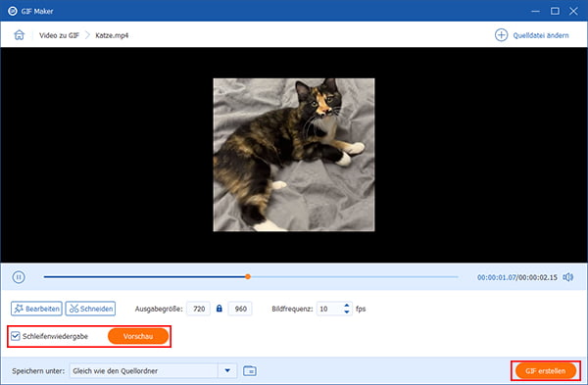Screen dimensions: 588x385
Task: Maximize the GIF Maker window
Action: (x=555, y=11)
